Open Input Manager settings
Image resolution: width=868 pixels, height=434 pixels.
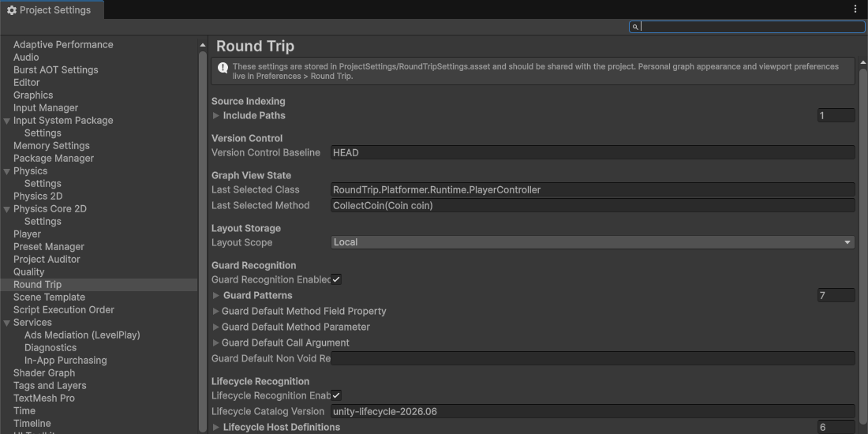46,107
